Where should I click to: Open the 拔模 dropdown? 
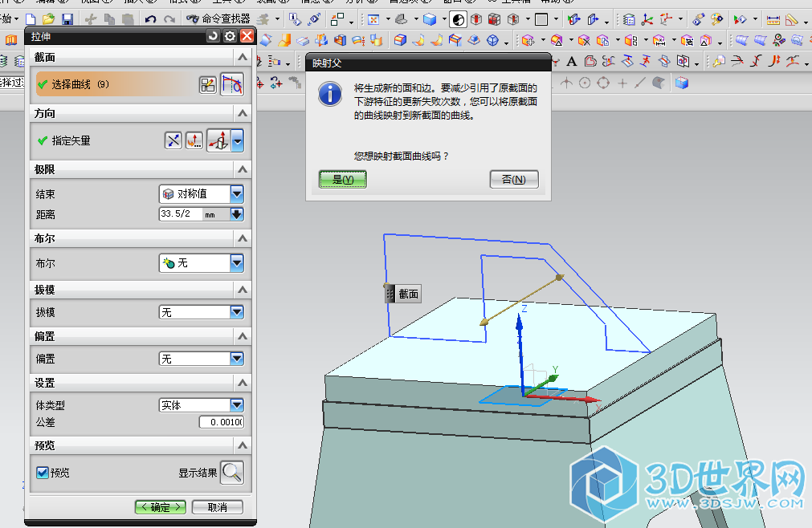(x=201, y=312)
